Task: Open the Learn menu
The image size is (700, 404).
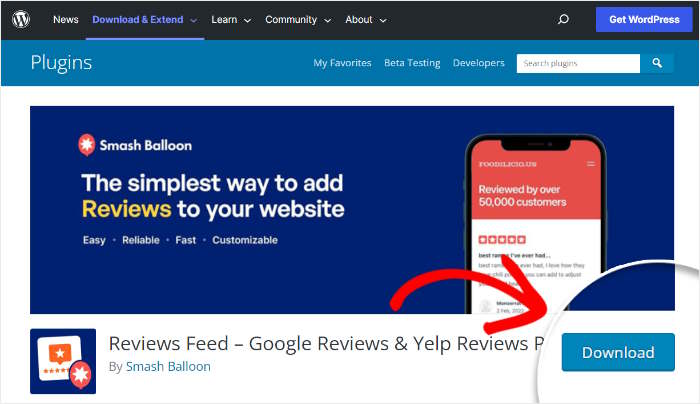Action: pyautogui.click(x=224, y=20)
